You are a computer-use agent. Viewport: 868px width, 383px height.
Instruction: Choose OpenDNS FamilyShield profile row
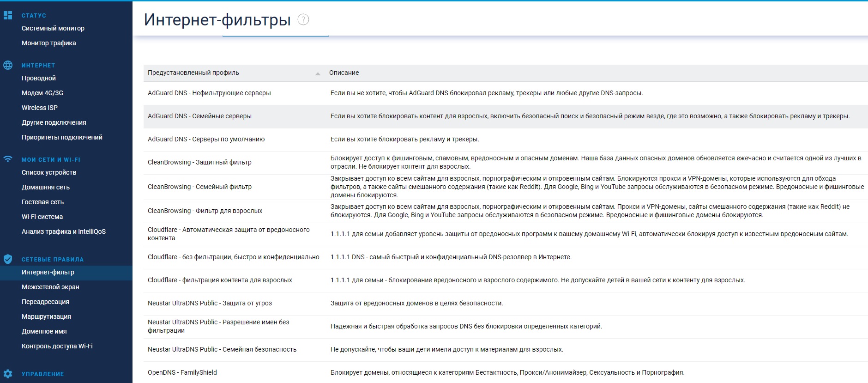coord(182,373)
